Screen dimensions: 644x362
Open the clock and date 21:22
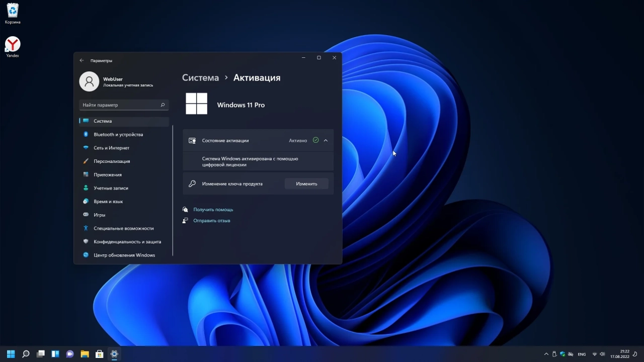(x=620, y=354)
